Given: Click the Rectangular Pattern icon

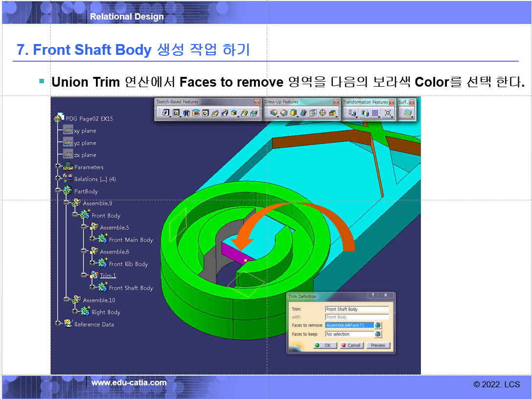Looking at the screenshot, I should [375, 113].
